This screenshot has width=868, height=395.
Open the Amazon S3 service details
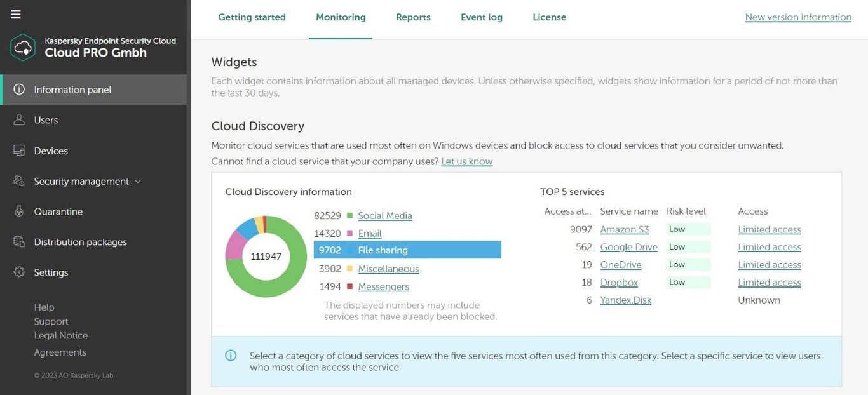pos(625,229)
